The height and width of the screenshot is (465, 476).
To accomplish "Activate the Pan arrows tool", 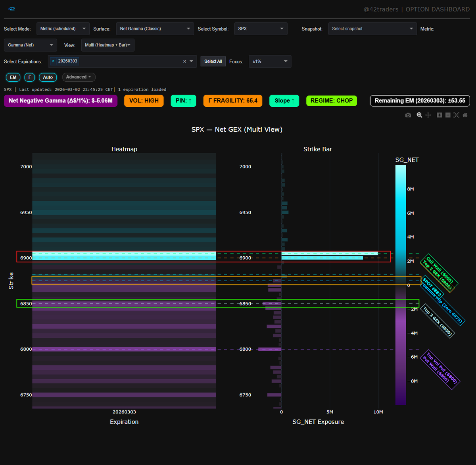I will coord(428,115).
